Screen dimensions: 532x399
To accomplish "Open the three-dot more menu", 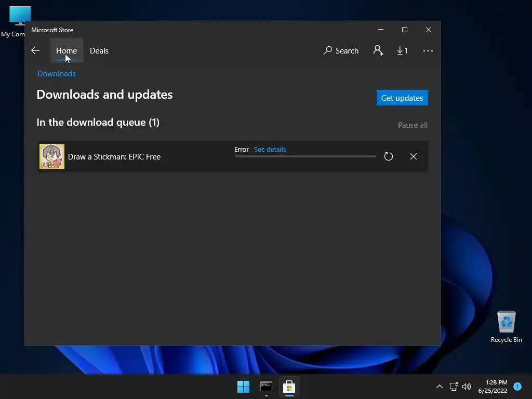I will [428, 51].
